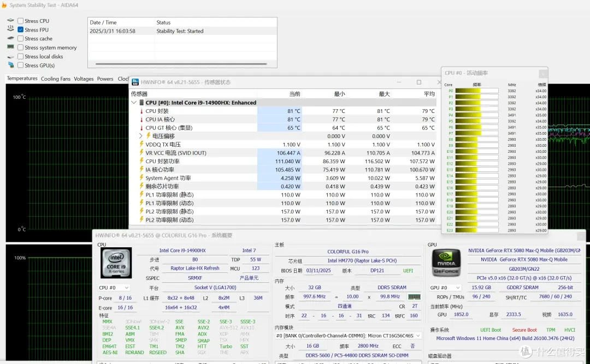Image resolution: width=590 pixels, height=364 pixels.
Task: Click the CPU 封装功率 current value 111.040 W
Action: point(287,161)
